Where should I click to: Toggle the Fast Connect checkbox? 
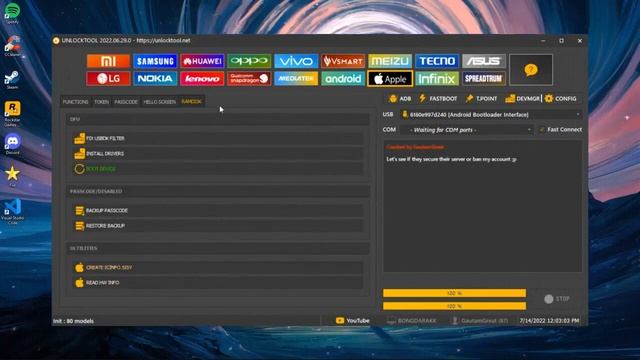542,129
